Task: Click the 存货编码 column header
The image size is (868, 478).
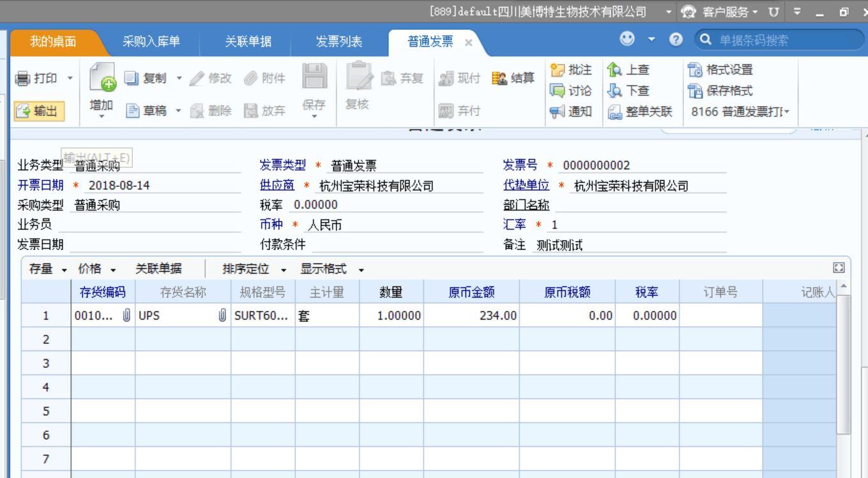Action: pyautogui.click(x=103, y=292)
